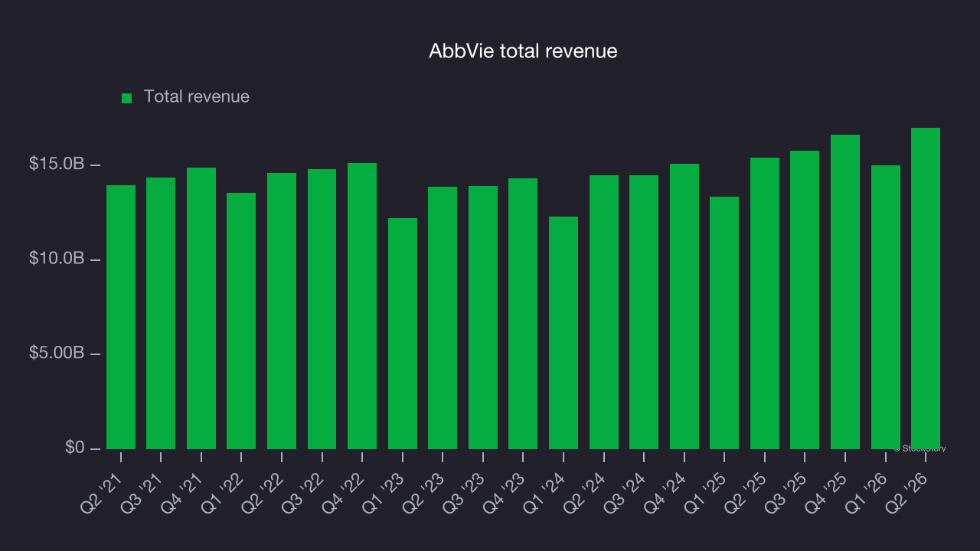Click the revenue bar for Q1 '23

pos(403,334)
